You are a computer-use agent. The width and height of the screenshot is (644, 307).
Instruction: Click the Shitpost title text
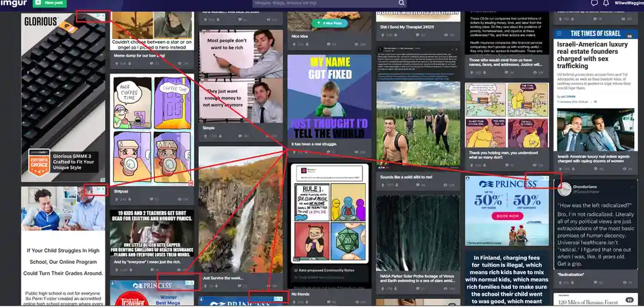coord(121,191)
